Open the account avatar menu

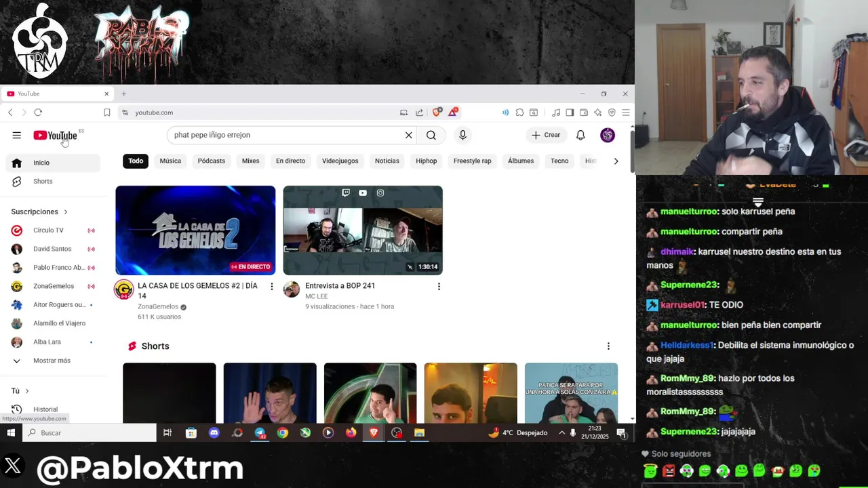point(608,135)
